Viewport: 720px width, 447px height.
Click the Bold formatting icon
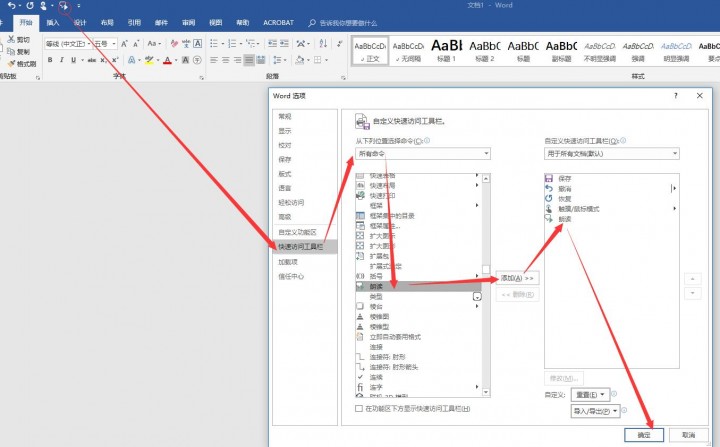(49, 60)
